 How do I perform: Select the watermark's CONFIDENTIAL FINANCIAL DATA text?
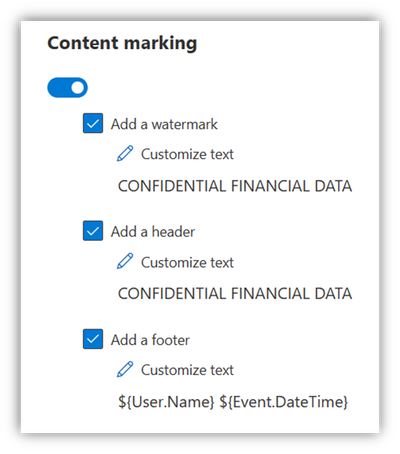[x=235, y=186]
